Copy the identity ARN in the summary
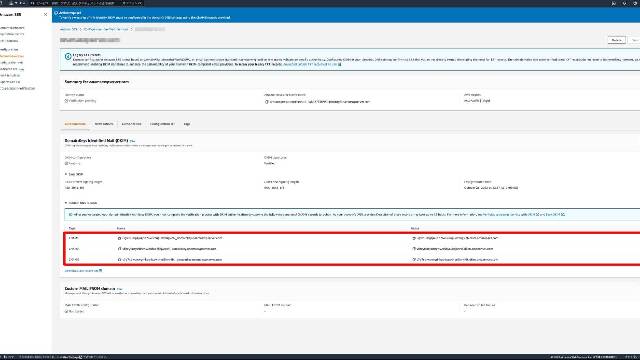640x360 pixels. tap(267, 102)
